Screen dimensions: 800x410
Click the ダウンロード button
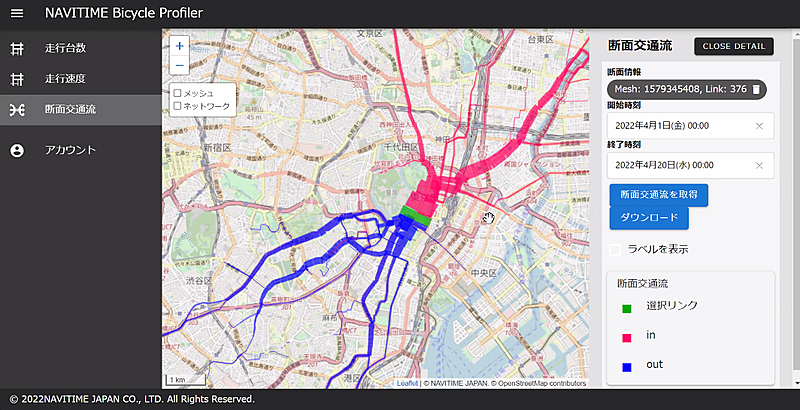[649, 218]
